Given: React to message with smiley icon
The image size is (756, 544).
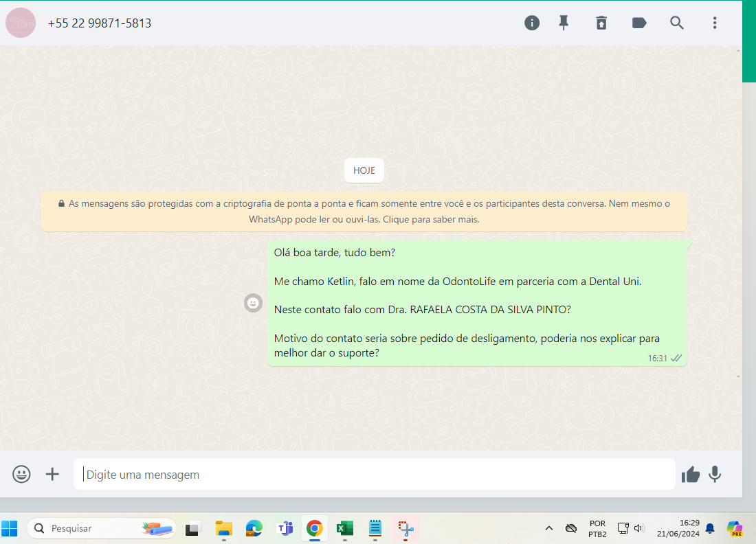Looking at the screenshot, I should pyautogui.click(x=253, y=303).
